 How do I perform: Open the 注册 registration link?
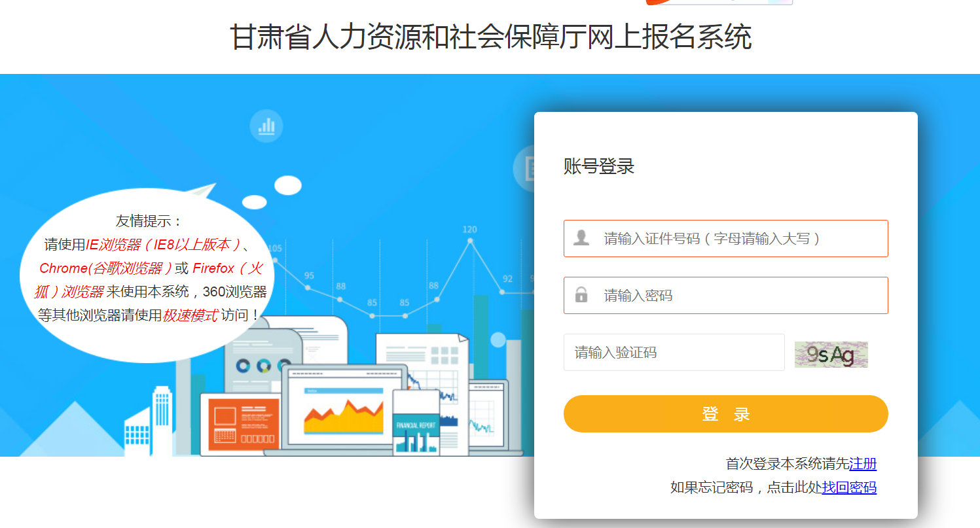[x=863, y=464]
